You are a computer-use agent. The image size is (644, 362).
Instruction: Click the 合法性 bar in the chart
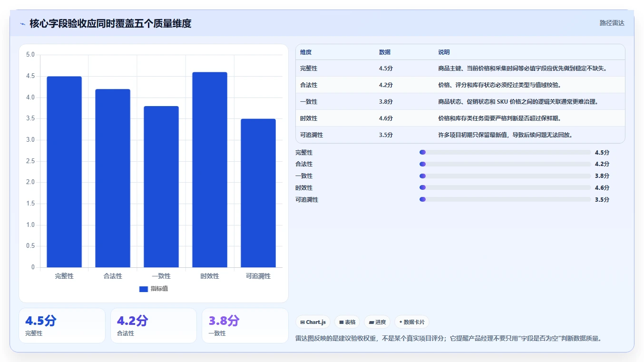(x=113, y=178)
